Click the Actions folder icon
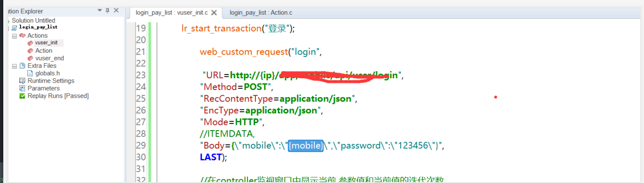Screen dimensions: 644x183 point(22,35)
